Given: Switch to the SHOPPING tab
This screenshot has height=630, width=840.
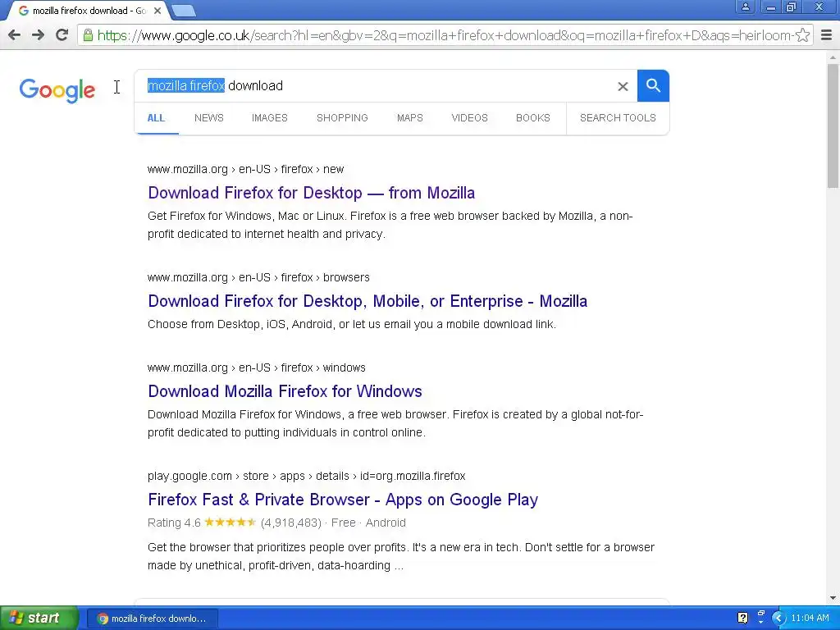Looking at the screenshot, I should click(x=342, y=118).
